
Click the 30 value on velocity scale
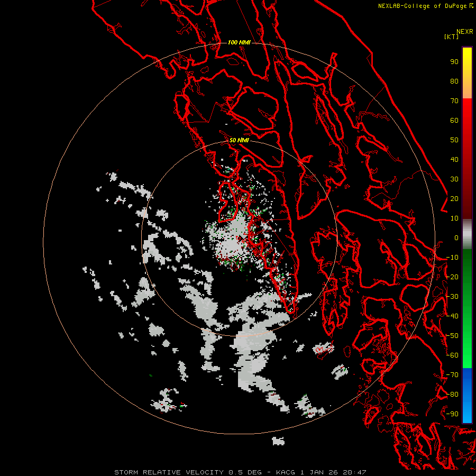[454, 179]
